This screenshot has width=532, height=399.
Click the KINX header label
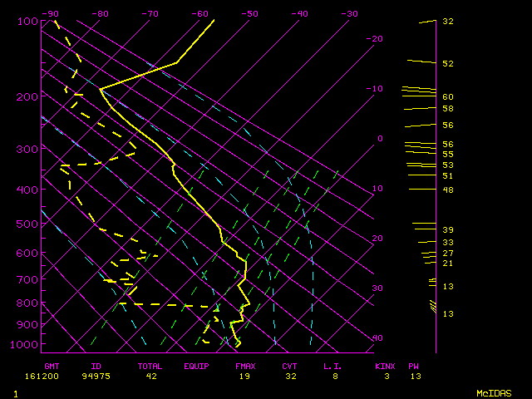tap(383, 366)
